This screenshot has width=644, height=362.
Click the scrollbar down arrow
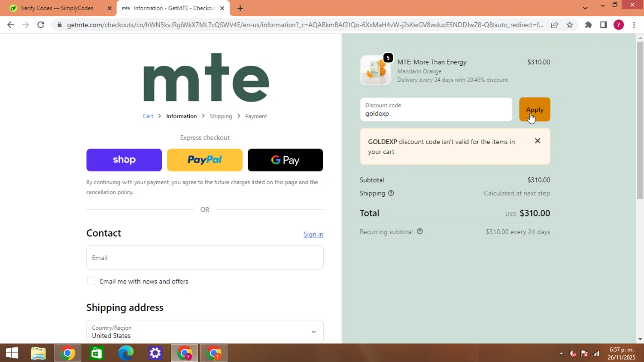(x=640, y=339)
